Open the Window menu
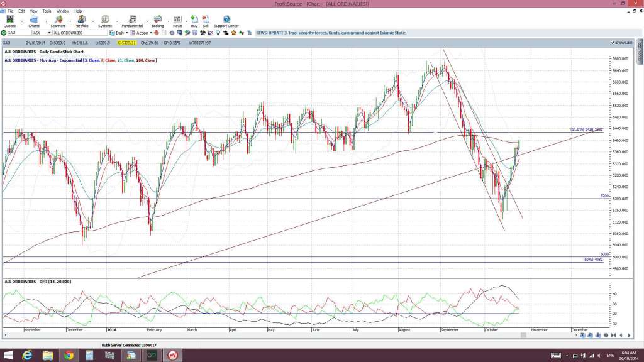The height and width of the screenshot is (362, 644). point(62,11)
